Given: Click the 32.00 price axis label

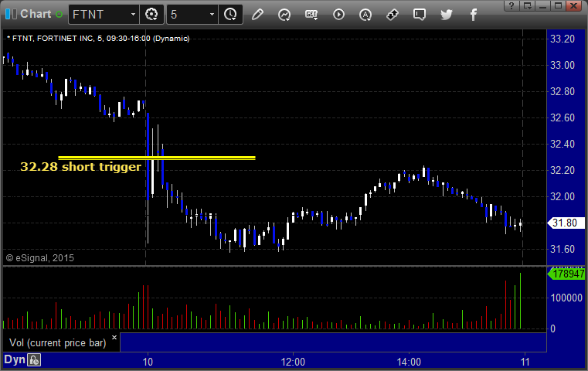Looking at the screenshot, I should coord(563,196).
